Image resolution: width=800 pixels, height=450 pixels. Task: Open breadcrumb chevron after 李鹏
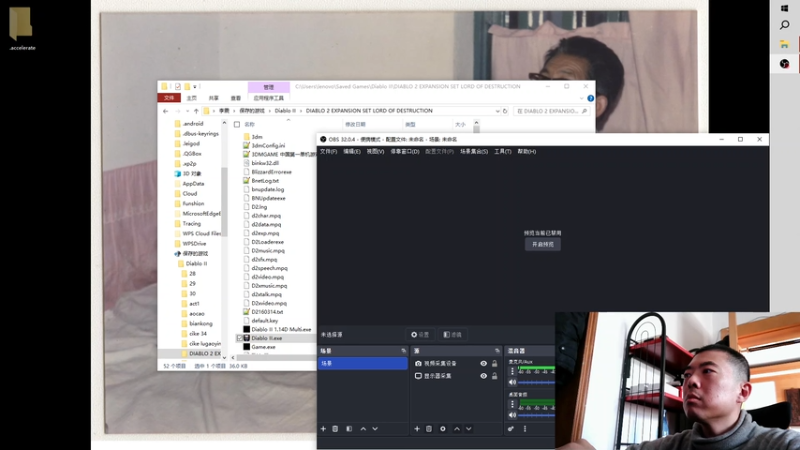tap(235, 111)
